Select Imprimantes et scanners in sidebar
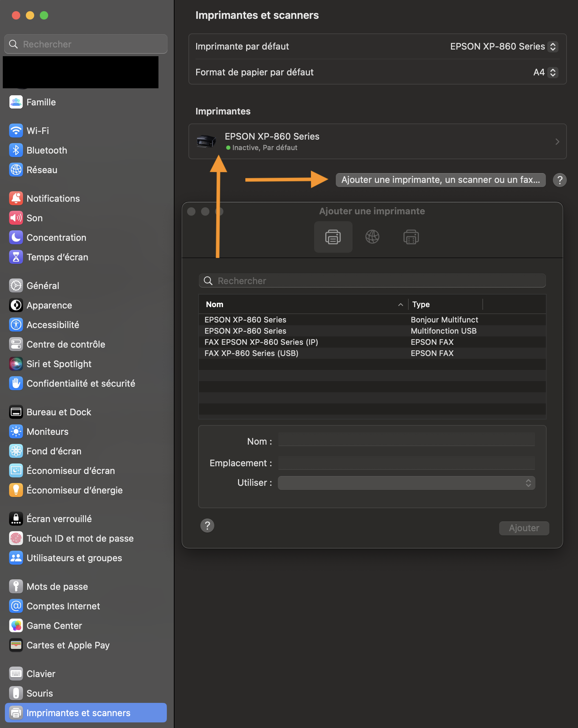The width and height of the screenshot is (578, 728). tap(86, 713)
